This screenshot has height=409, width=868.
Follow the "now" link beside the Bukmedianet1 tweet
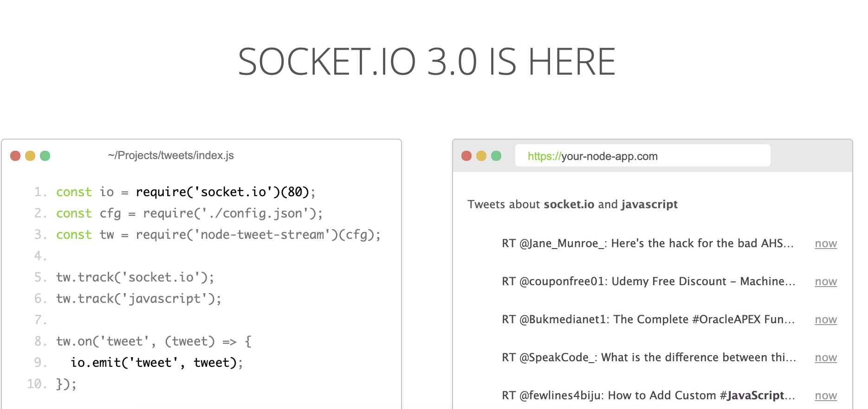tap(826, 320)
